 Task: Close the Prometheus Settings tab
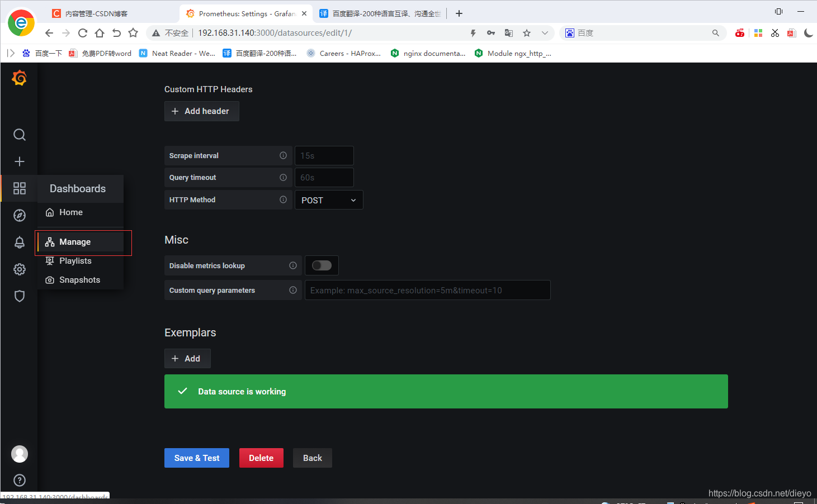point(304,13)
